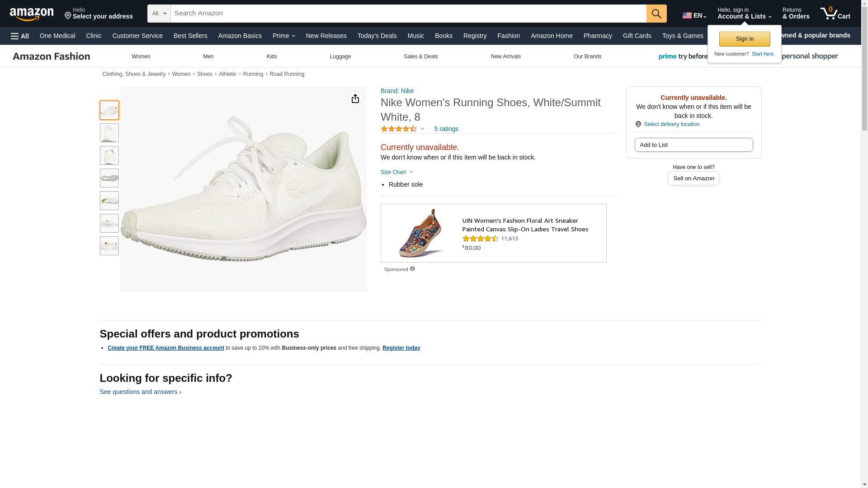
Task: Click the Select delivery location link
Action: (671, 124)
